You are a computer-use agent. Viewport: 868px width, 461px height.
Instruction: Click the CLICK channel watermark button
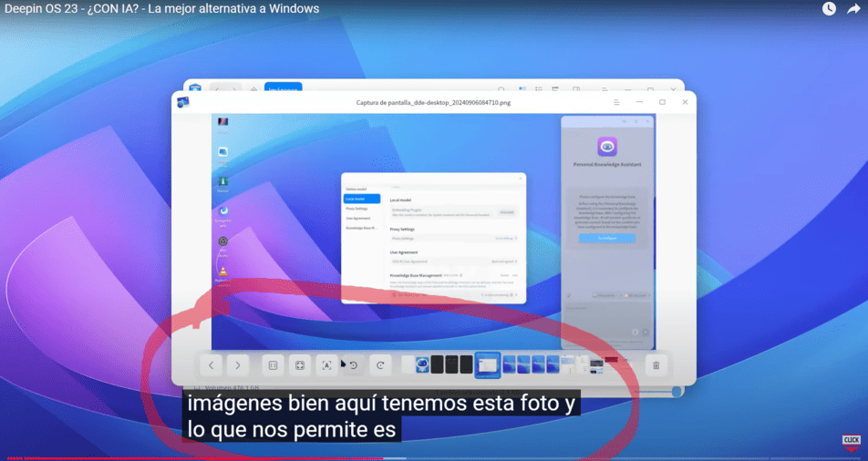pyautogui.click(x=852, y=442)
